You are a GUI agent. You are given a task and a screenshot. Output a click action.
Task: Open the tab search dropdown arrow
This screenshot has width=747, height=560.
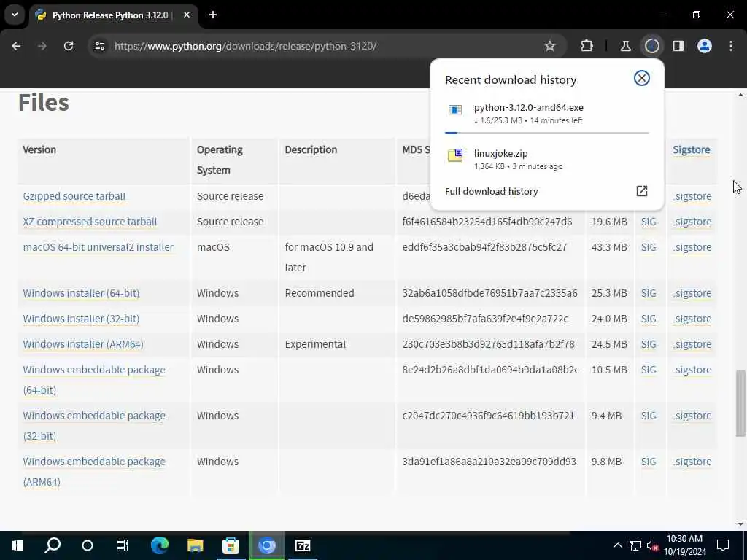15,15
